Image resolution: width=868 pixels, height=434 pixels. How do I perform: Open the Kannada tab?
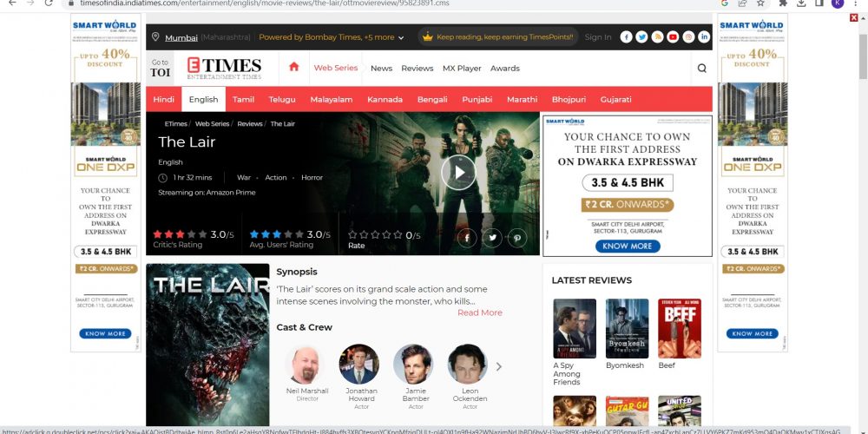click(x=385, y=100)
